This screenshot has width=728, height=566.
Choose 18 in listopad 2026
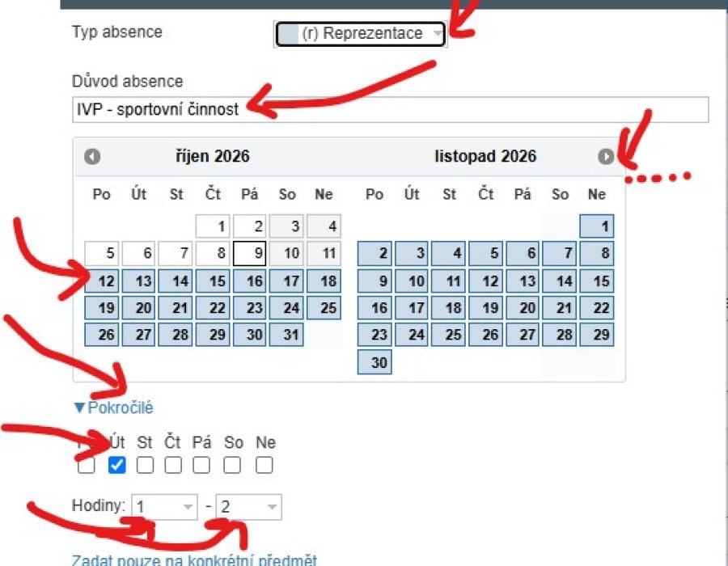pos(448,308)
